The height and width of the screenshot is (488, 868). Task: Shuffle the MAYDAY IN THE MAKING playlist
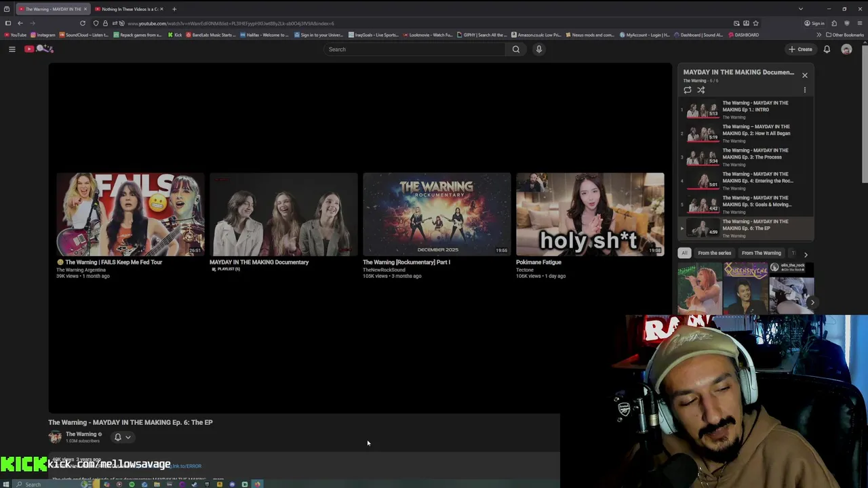coord(701,89)
